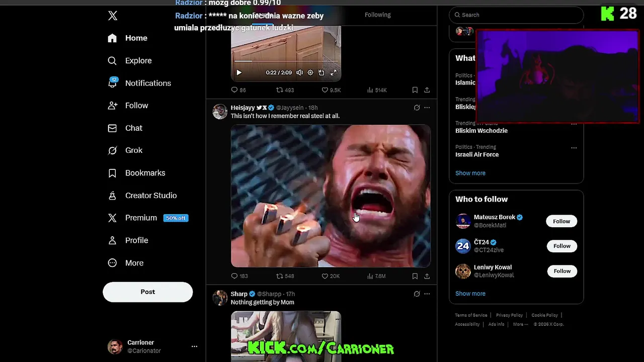Open Terms of Service link
Viewport: 644px width, 362px height.
point(471,315)
